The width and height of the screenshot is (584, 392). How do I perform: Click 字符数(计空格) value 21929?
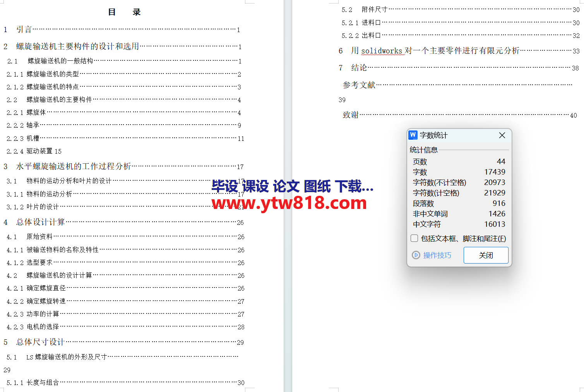point(495,193)
